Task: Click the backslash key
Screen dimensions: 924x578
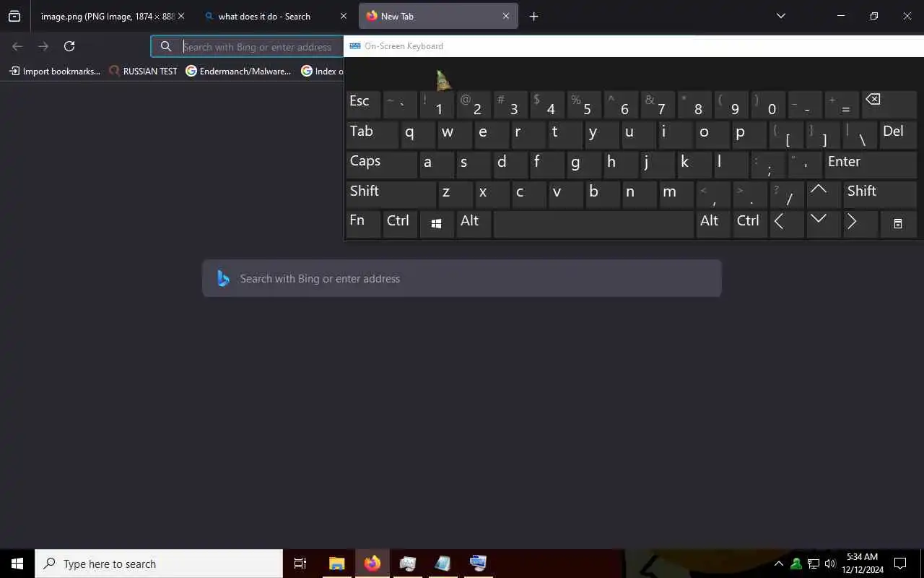Action: [860, 135]
